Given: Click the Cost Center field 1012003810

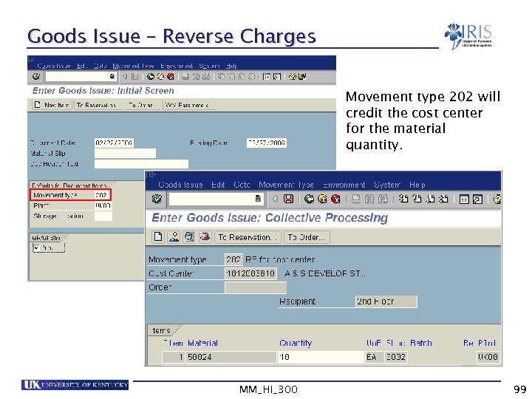Looking at the screenshot, I should [x=250, y=273].
